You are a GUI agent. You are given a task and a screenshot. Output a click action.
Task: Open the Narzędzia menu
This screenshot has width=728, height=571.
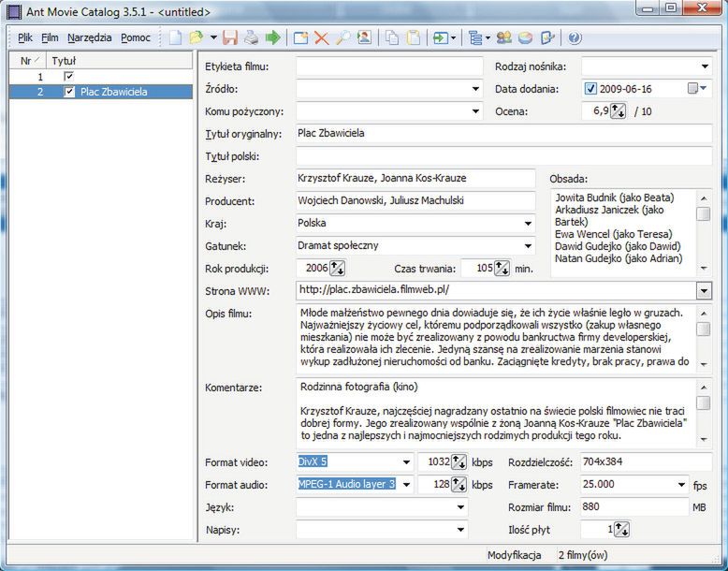pyautogui.click(x=90, y=38)
